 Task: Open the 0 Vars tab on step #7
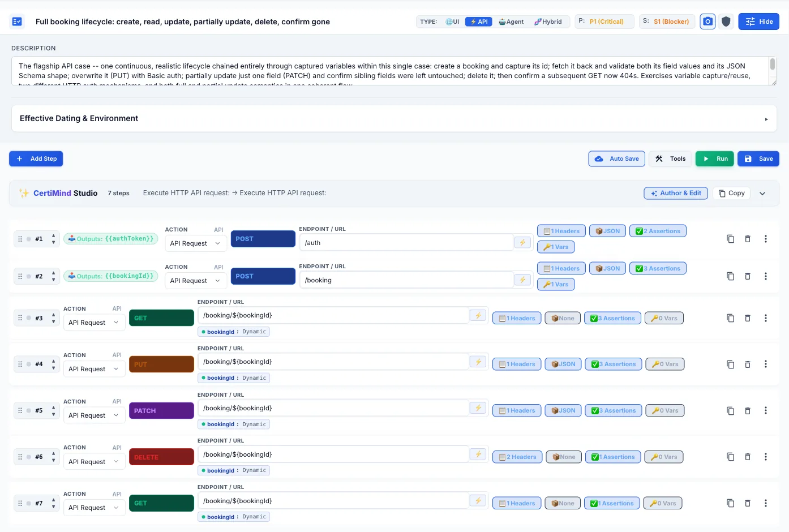pyautogui.click(x=663, y=503)
